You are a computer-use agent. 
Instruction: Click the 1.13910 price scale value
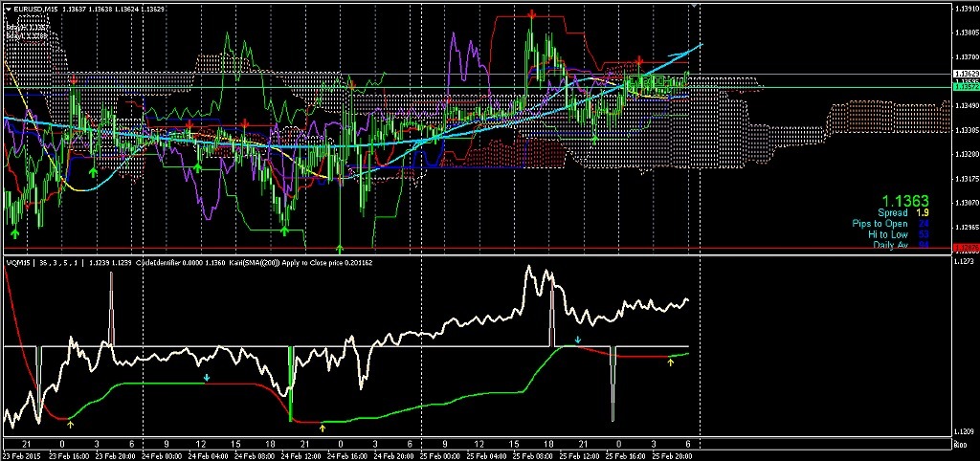pos(966,9)
